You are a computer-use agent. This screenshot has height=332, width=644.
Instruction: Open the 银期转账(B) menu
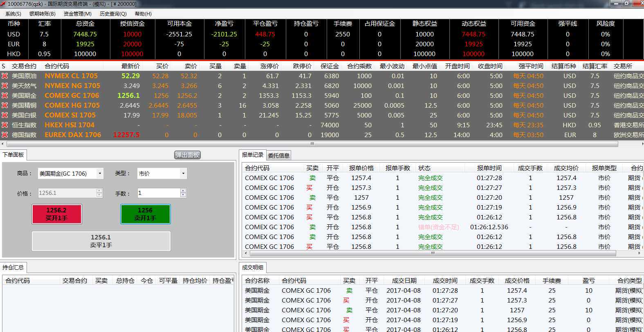coord(42,14)
